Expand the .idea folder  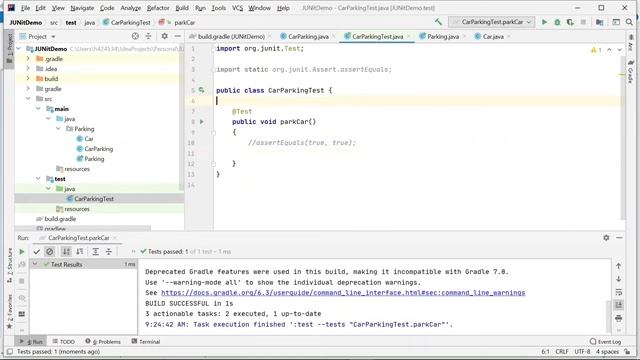[28, 69]
